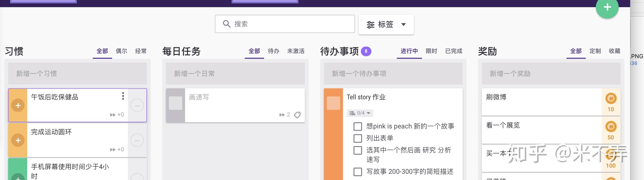Screen dimensions: 644x180
Task: Open the 画速写 daily title
Action: tap(199, 97)
